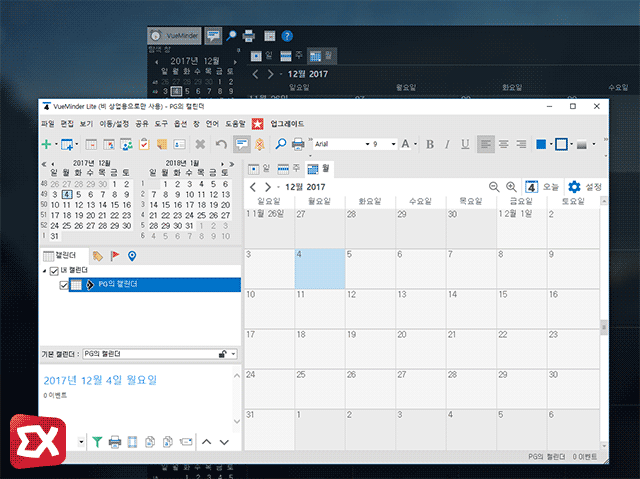Select December 4 cell in month grid
The image size is (640, 479).
tap(320, 269)
